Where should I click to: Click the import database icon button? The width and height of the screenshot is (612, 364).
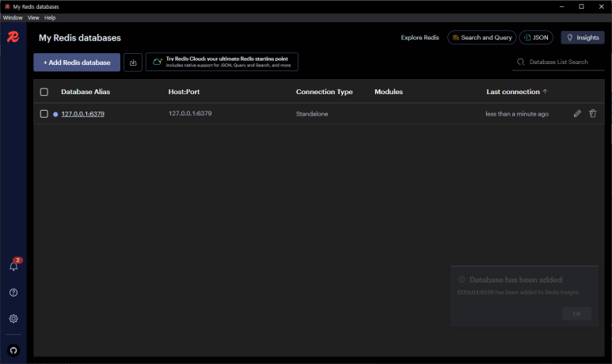[133, 63]
